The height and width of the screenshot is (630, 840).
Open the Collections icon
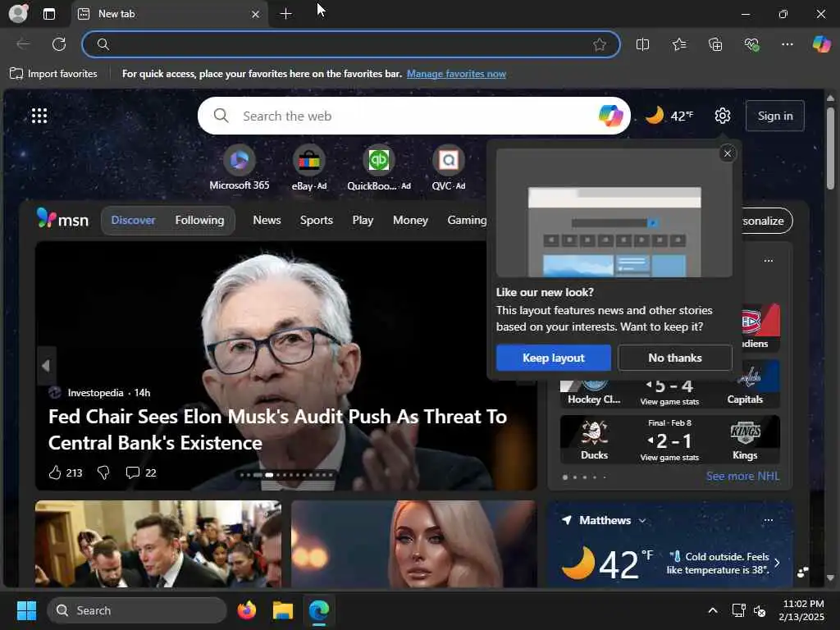click(715, 44)
